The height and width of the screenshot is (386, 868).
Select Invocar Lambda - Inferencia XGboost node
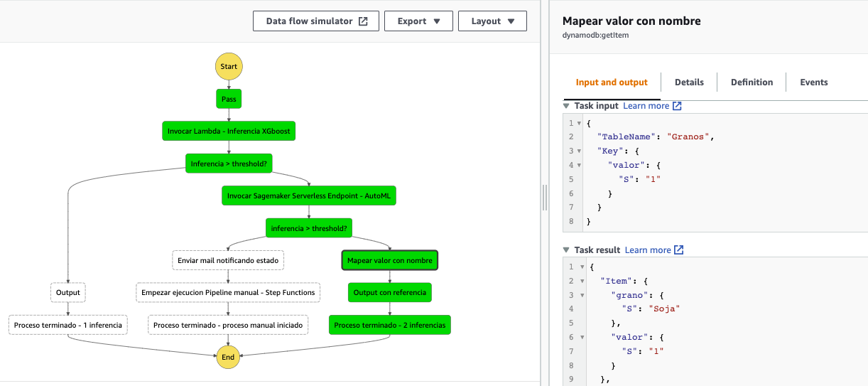click(x=229, y=132)
